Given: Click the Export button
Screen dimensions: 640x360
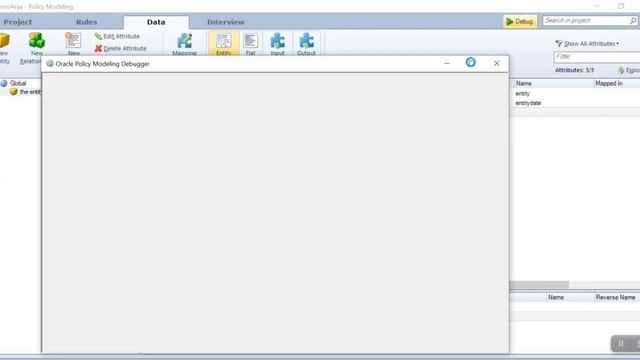Looking at the screenshot, I should [x=629, y=70].
